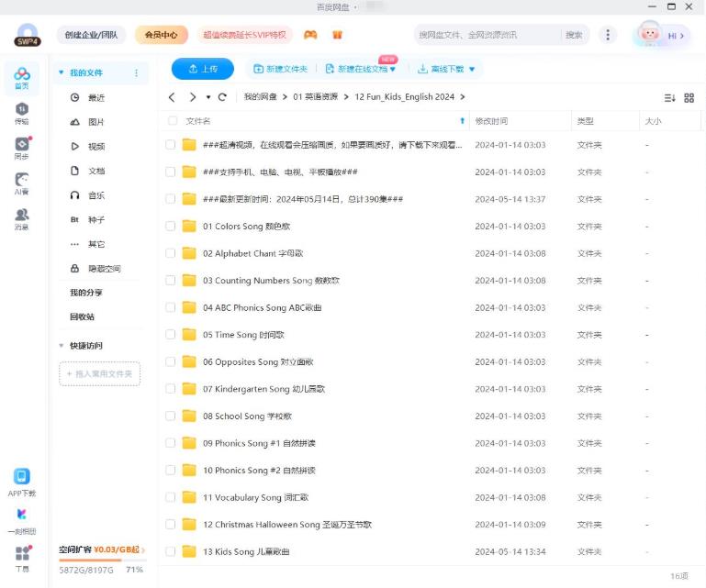The width and height of the screenshot is (706, 588).
Task: Click the gift box icon in top bar
Action: tap(337, 35)
